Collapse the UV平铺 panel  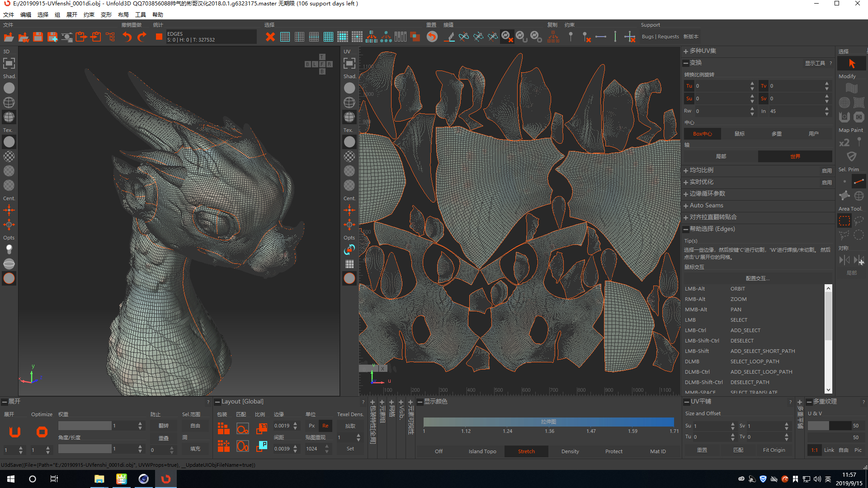point(687,402)
